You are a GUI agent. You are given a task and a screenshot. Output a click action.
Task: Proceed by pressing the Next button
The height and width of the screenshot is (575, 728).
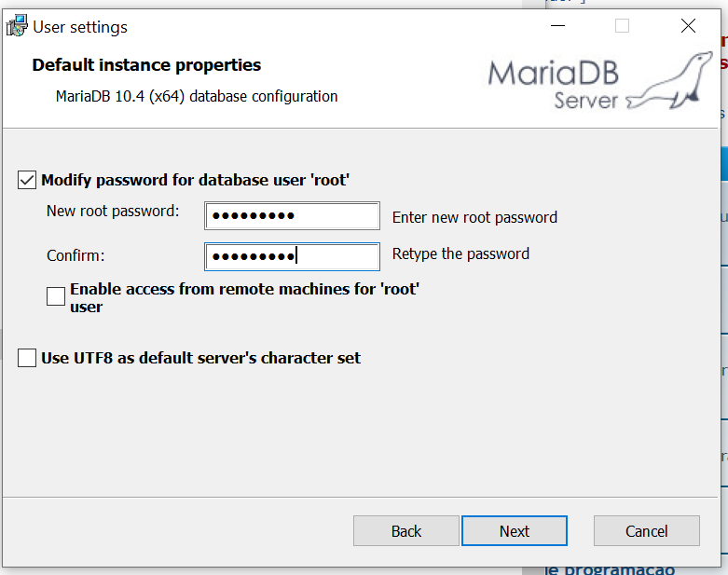[514, 531]
